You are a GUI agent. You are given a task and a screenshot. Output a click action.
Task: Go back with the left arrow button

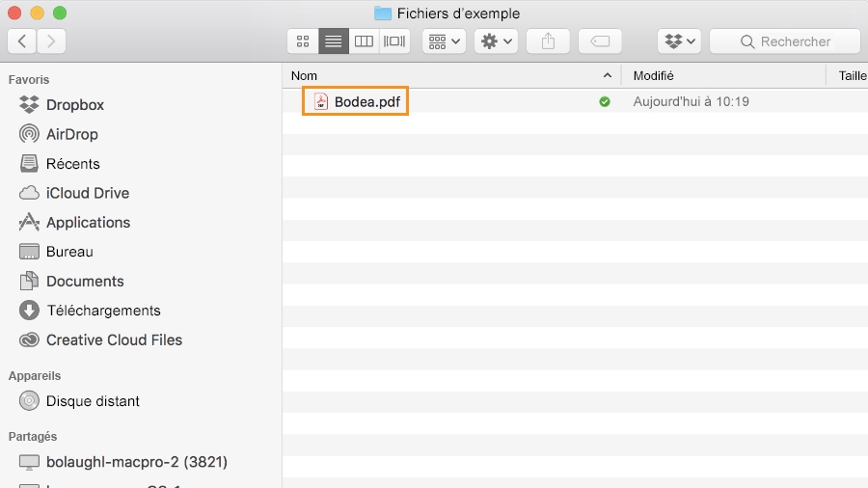click(22, 41)
